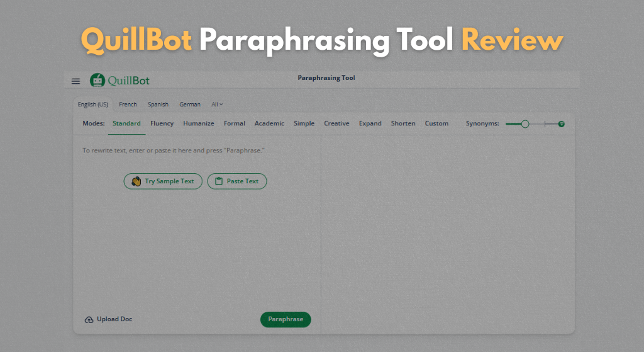Click the Paste Text button
Image resolution: width=644 pixels, height=352 pixels.
click(x=236, y=181)
